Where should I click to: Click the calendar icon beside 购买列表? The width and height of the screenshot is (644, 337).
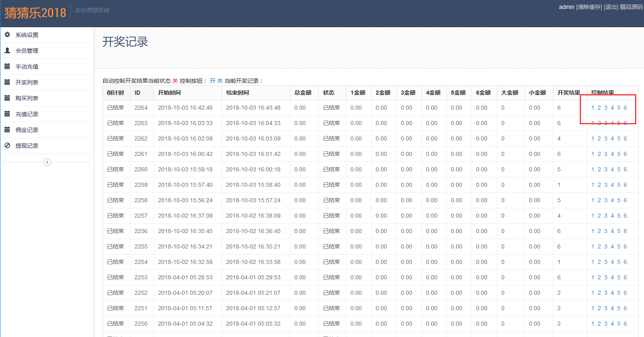click(7, 98)
